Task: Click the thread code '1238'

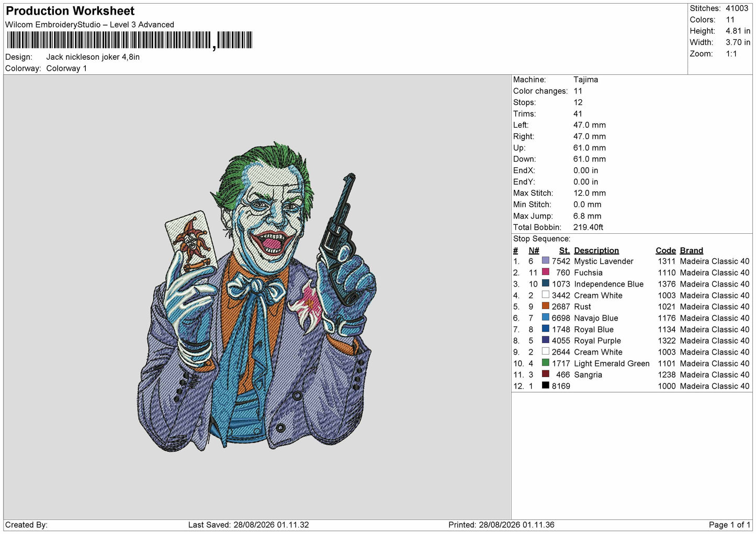Action: [x=667, y=374]
